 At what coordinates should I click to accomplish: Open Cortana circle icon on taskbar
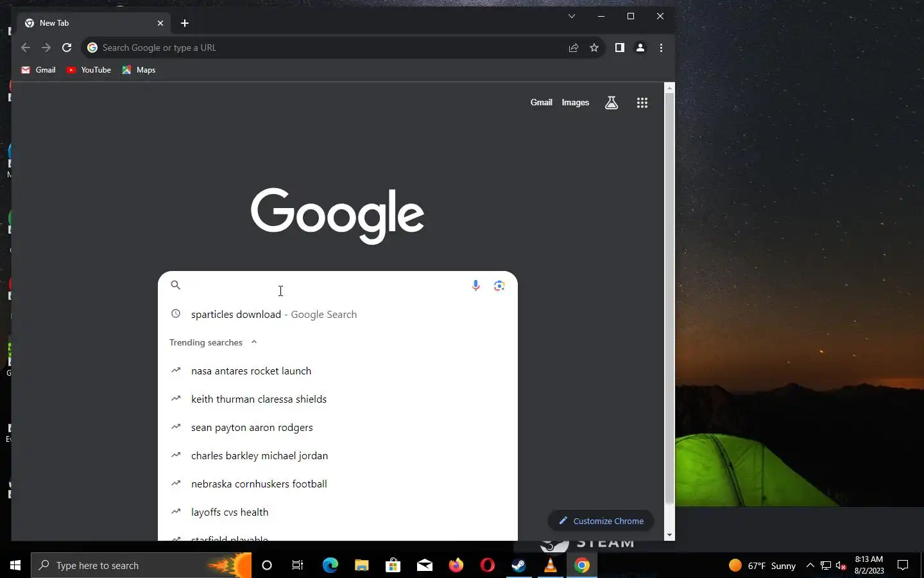coord(267,565)
